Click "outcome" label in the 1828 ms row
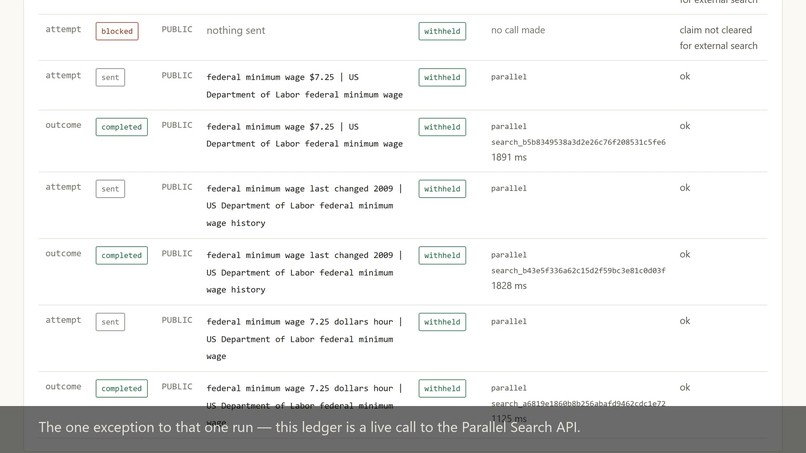806x453 pixels. 63,253
